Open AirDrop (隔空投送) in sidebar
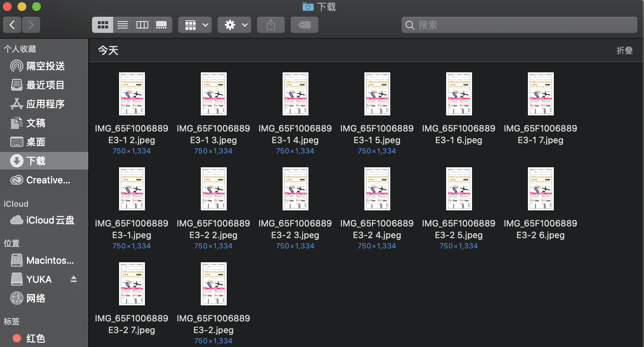Screen dimensions: 644x347 45,66
